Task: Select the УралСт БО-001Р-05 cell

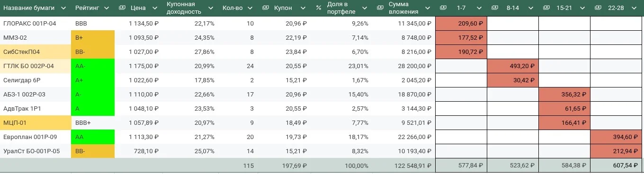Action: (x=35, y=151)
